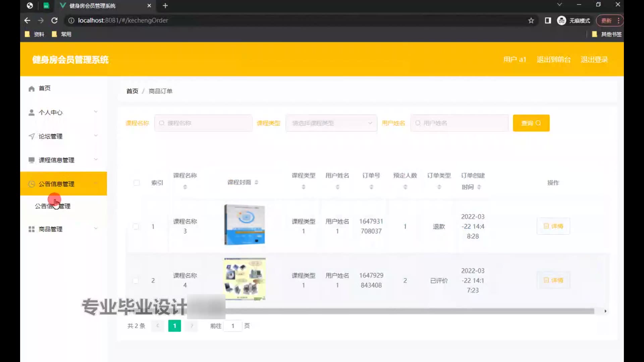This screenshot has height=362, width=644.
Task: Click the browser back arrow
Action: pyautogui.click(x=27, y=20)
